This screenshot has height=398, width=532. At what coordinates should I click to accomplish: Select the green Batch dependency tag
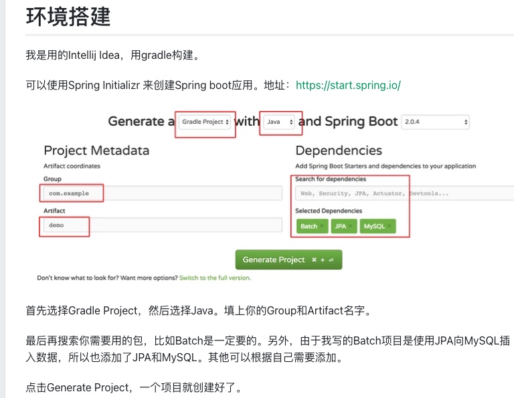click(308, 227)
